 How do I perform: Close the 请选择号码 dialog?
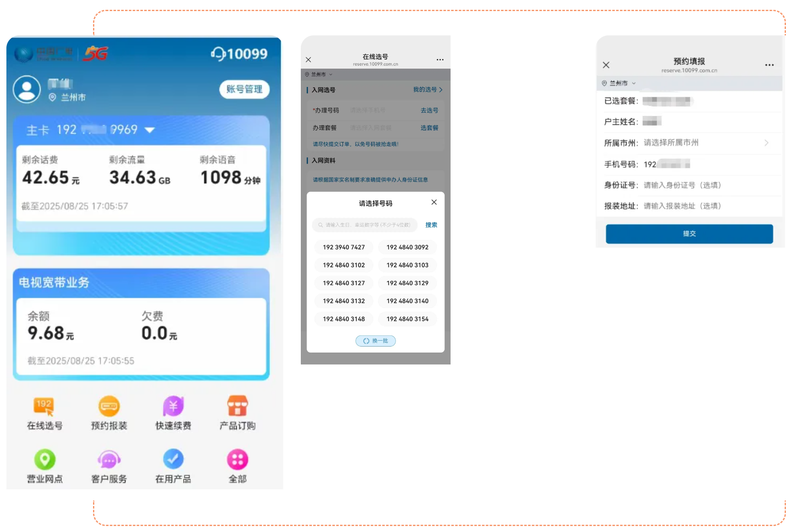434,202
